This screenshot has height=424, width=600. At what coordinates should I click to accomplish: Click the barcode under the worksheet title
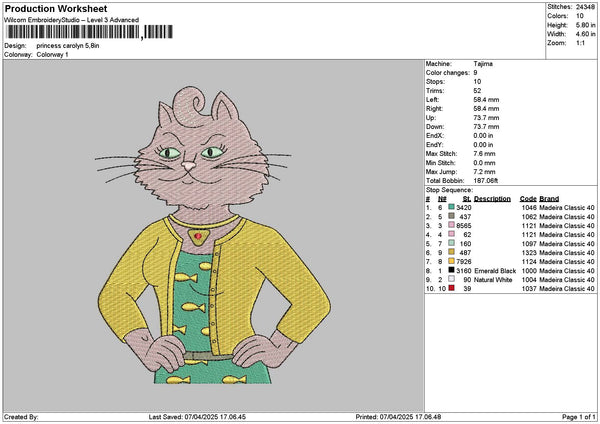(x=88, y=32)
